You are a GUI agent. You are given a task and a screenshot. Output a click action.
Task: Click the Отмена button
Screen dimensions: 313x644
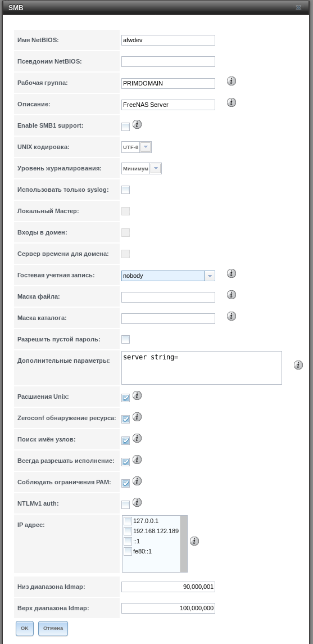(x=53, y=628)
